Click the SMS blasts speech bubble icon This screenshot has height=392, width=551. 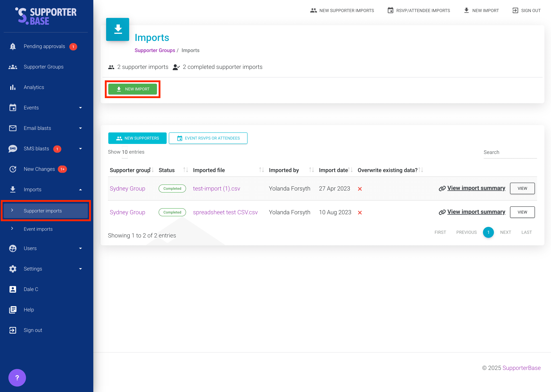13,149
